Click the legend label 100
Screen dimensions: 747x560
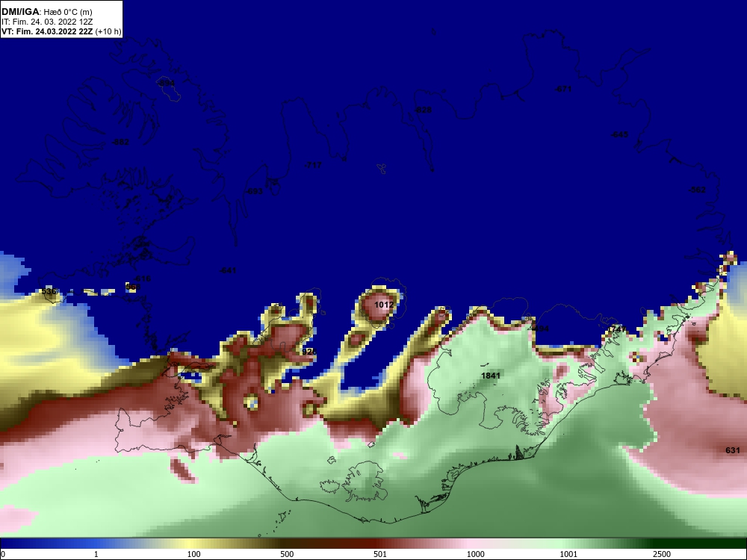pyautogui.click(x=194, y=554)
